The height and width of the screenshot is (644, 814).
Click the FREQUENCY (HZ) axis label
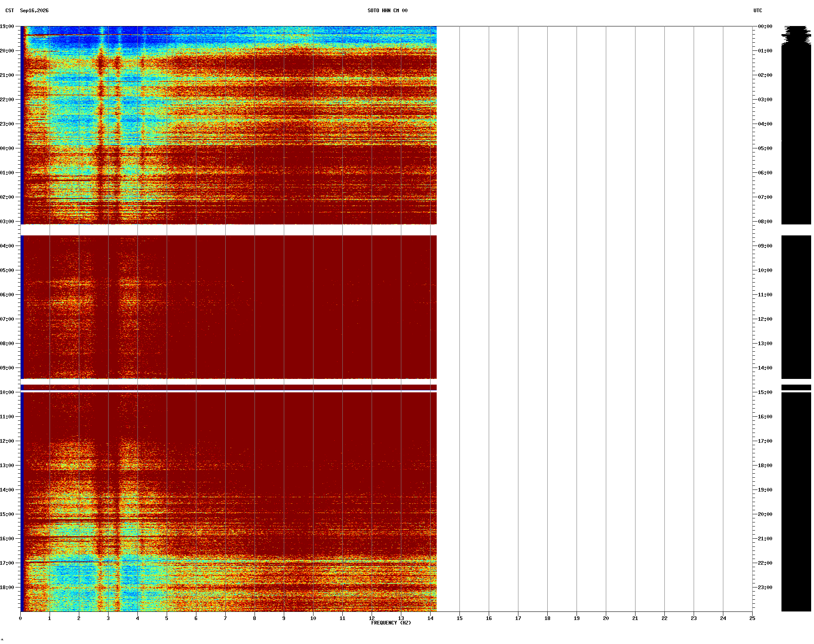pyautogui.click(x=391, y=623)
